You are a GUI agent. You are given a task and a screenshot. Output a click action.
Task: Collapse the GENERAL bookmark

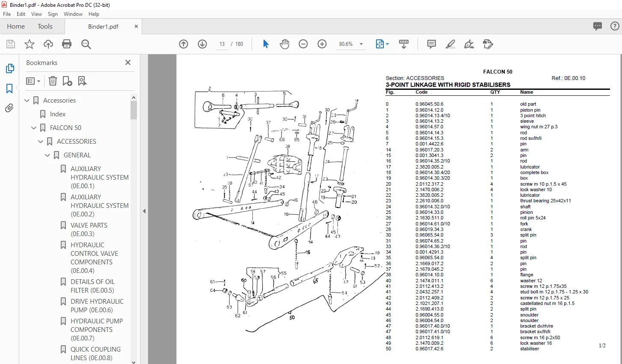(x=47, y=155)
